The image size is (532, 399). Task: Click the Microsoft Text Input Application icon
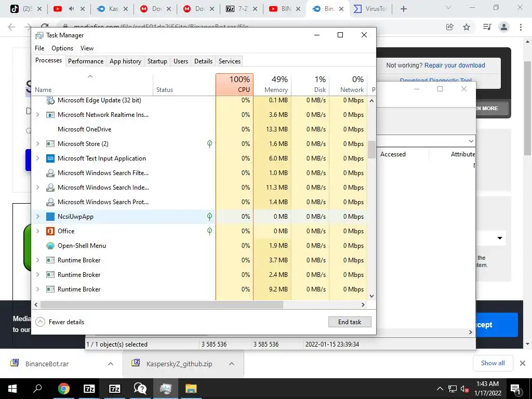point(50,158)
